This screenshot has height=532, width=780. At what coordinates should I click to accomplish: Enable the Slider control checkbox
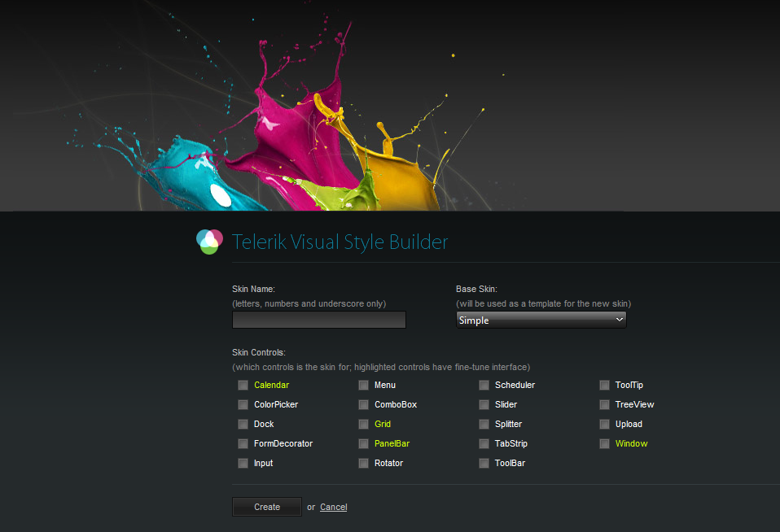click(484, 405)
